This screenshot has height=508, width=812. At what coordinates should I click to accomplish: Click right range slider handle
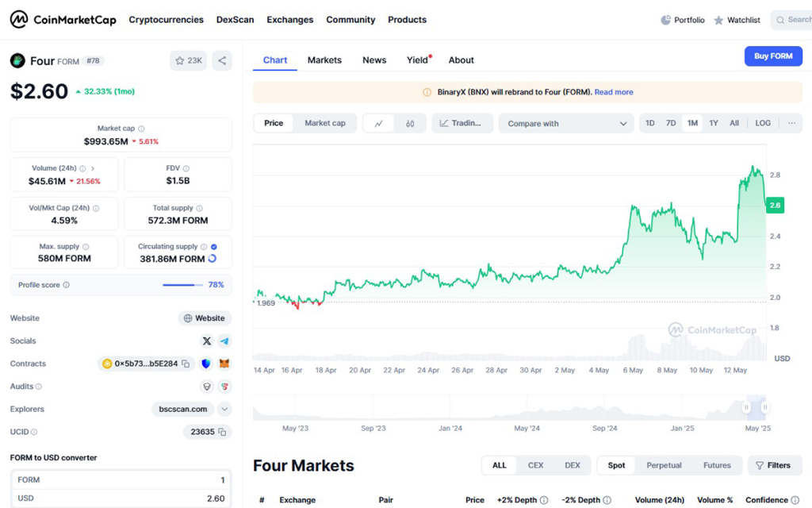(x=765, y=407)
